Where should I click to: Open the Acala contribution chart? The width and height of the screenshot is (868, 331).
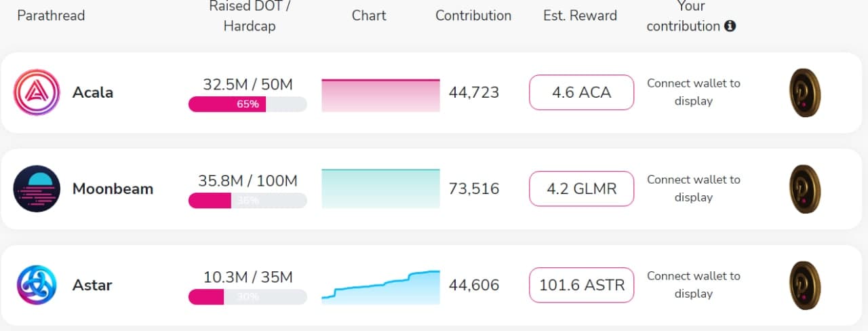tap(380, 95)
